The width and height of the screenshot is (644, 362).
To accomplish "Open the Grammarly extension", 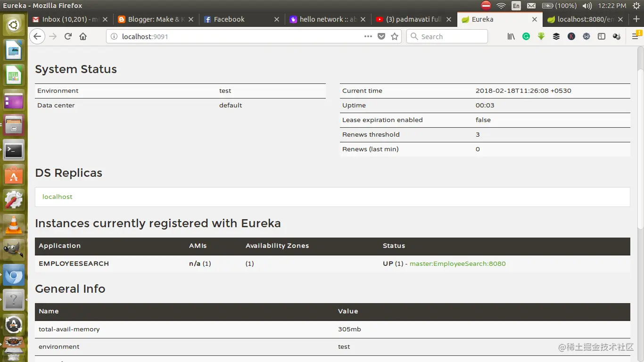I will coord(526,36).
